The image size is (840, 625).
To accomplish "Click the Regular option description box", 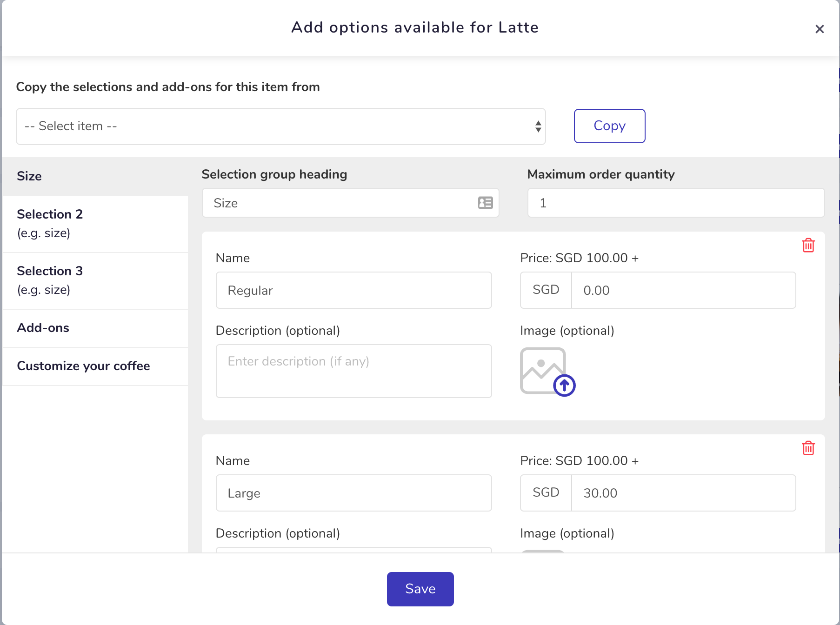I will pyautogui.click(x=353, y=371).
